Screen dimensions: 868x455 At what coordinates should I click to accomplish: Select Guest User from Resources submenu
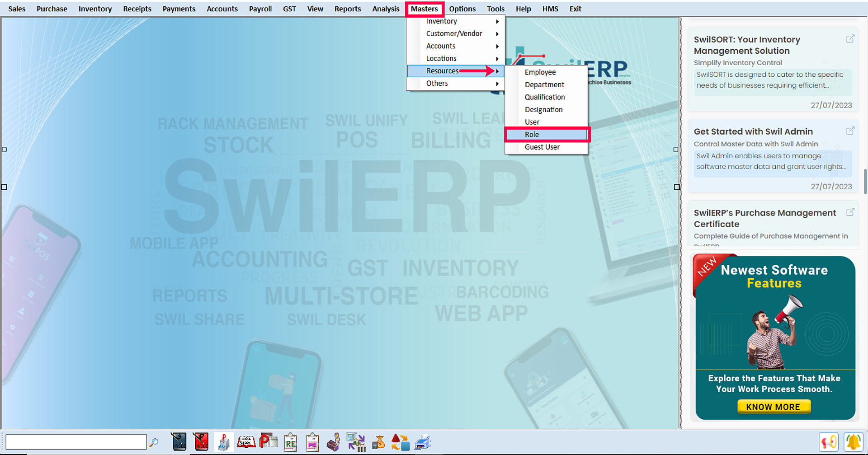(x=546, y=147)
